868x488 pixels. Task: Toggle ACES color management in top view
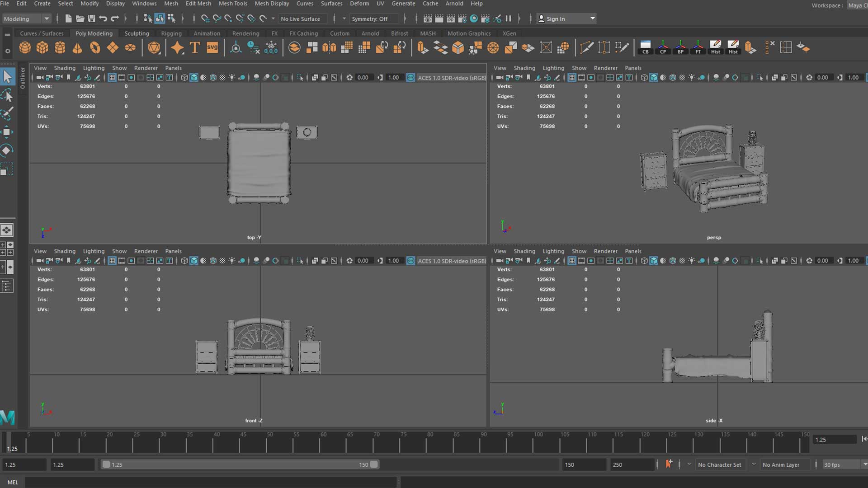pyautogui.click(x=410, y=78)
